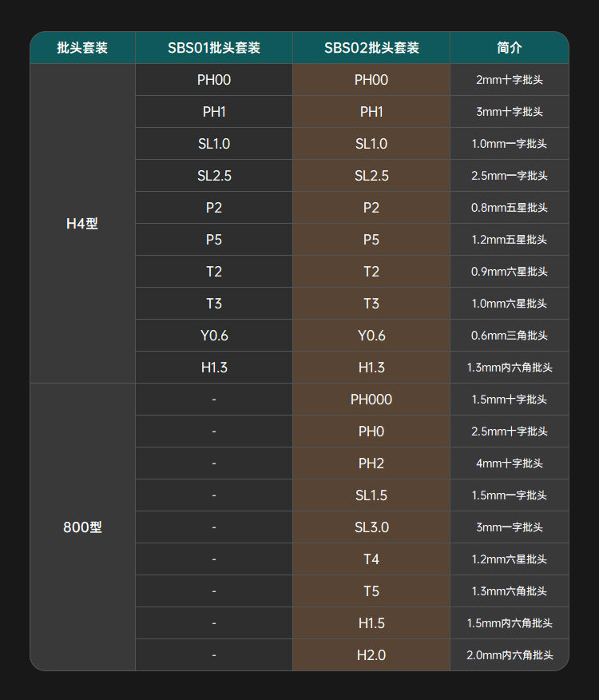Click SL1.0 in the SBS01 column
This screenshot has height=700, width=599.
[x=214, y=144]
